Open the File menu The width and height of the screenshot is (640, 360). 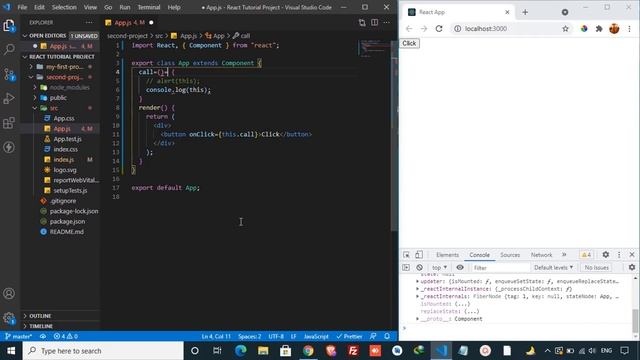pyautogui.click(x=22, y=7)
